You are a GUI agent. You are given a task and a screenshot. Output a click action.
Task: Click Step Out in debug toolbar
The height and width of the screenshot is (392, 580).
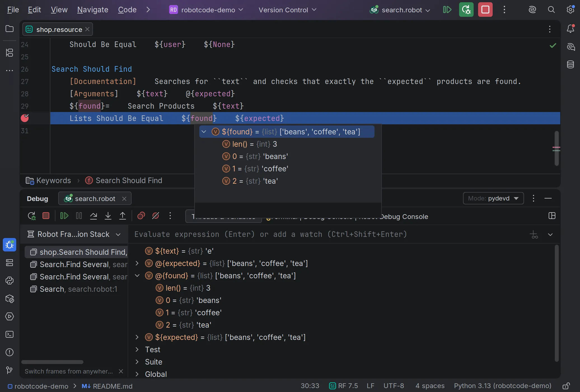click(x=123, y=216)
